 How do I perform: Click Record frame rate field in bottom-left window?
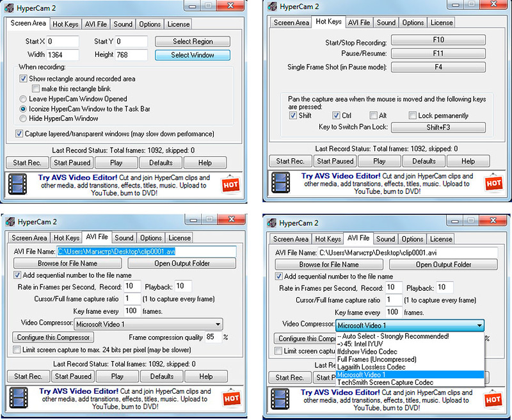[x=132, y=286]
